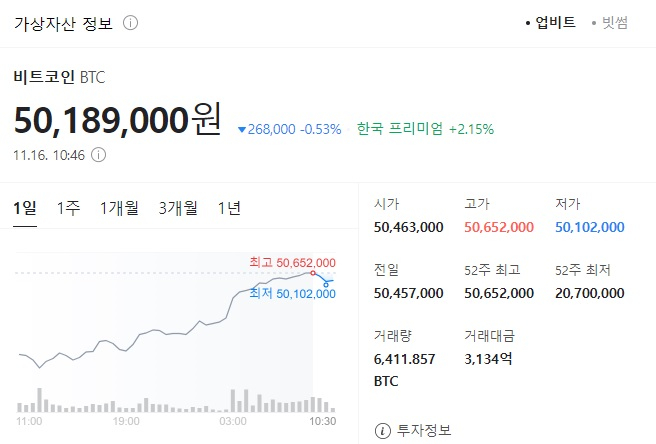The width and height of the screenshot is (656, 444).
Task: Click the blue 저가 value 50,102,000
Action: [589, 227]
